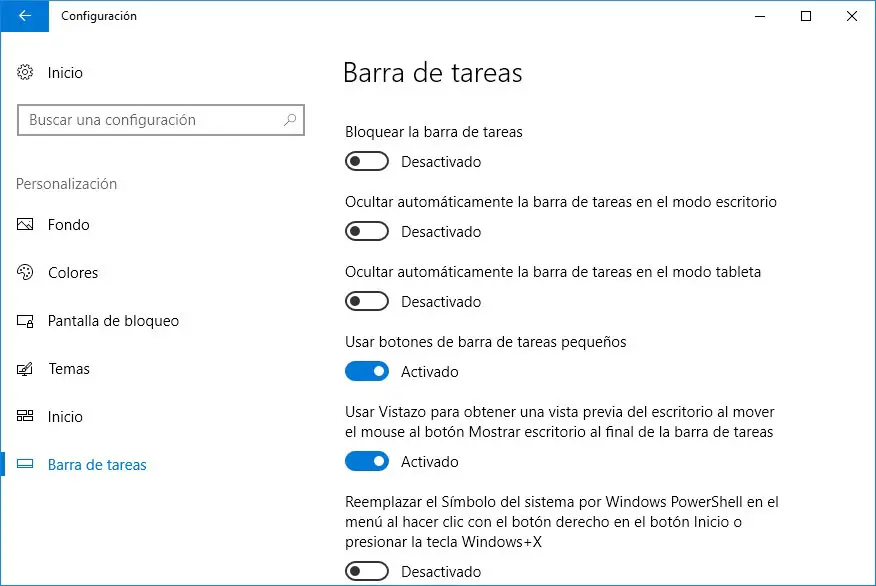
Task: Select Pantalla de bloqueo in the sidebar
Action: click(x=113, y=321)
